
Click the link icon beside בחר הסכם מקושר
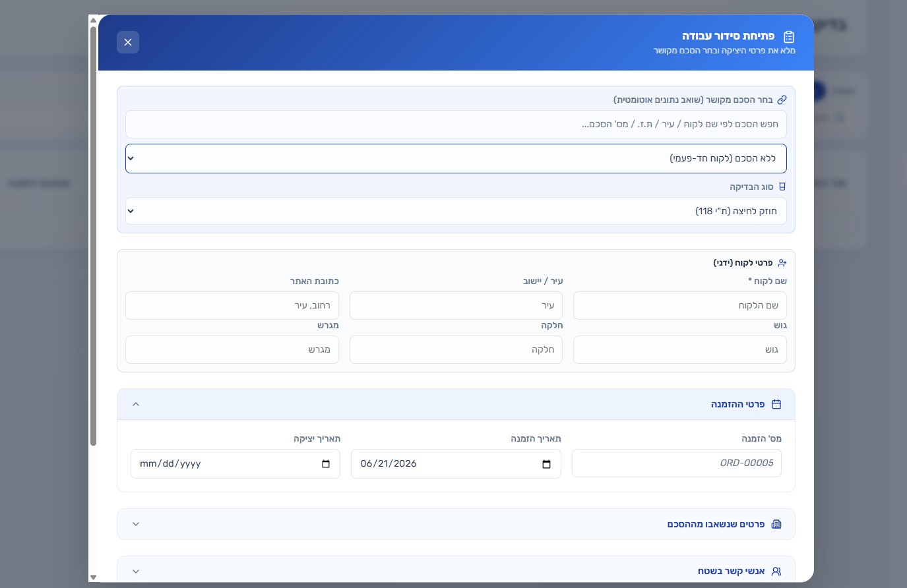[782, 100]
